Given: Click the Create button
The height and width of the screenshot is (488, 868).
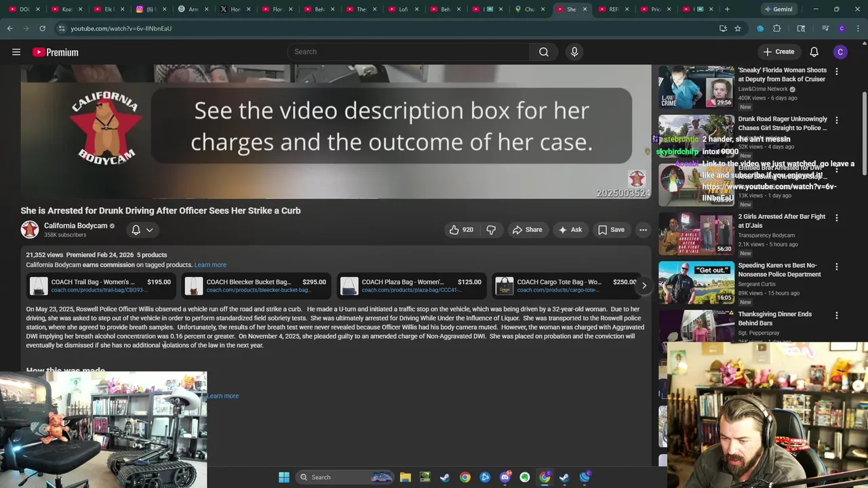Looking at the screenshot, I should (778, 52).
